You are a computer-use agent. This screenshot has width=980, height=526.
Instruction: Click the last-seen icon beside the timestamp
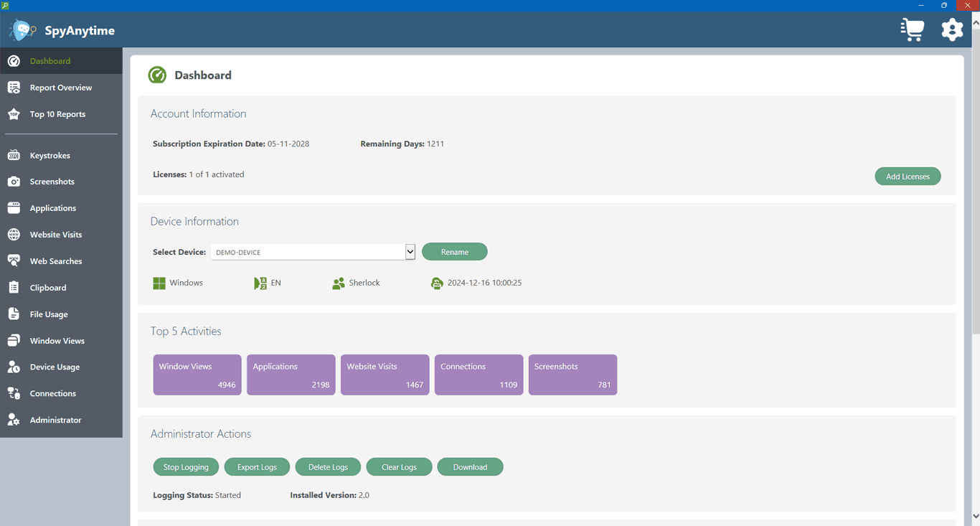tap(437, 283)
